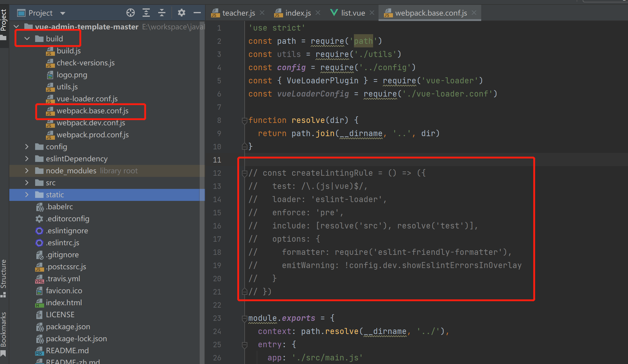Open Project panel settings gear

(181, 13)
